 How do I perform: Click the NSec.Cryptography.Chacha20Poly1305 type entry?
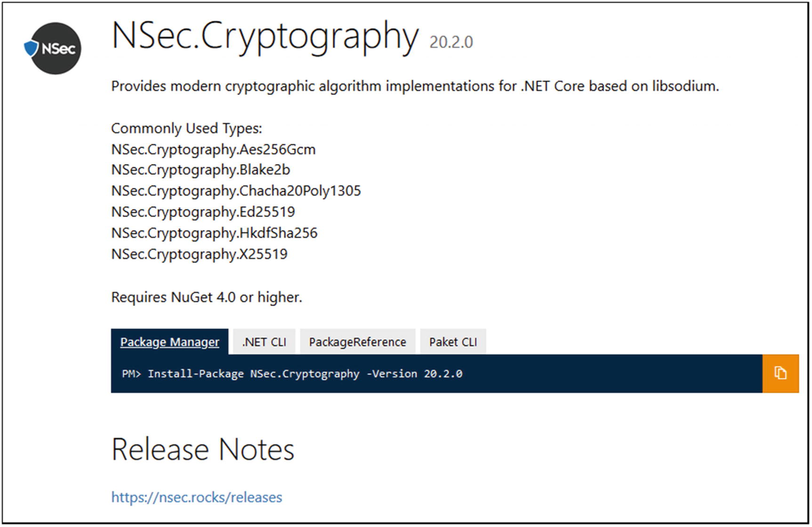tap(236, 191)
